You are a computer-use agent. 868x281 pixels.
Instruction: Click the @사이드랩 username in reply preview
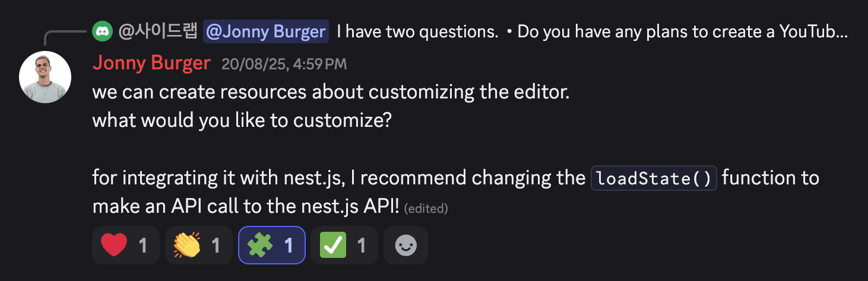click(157, 31)
